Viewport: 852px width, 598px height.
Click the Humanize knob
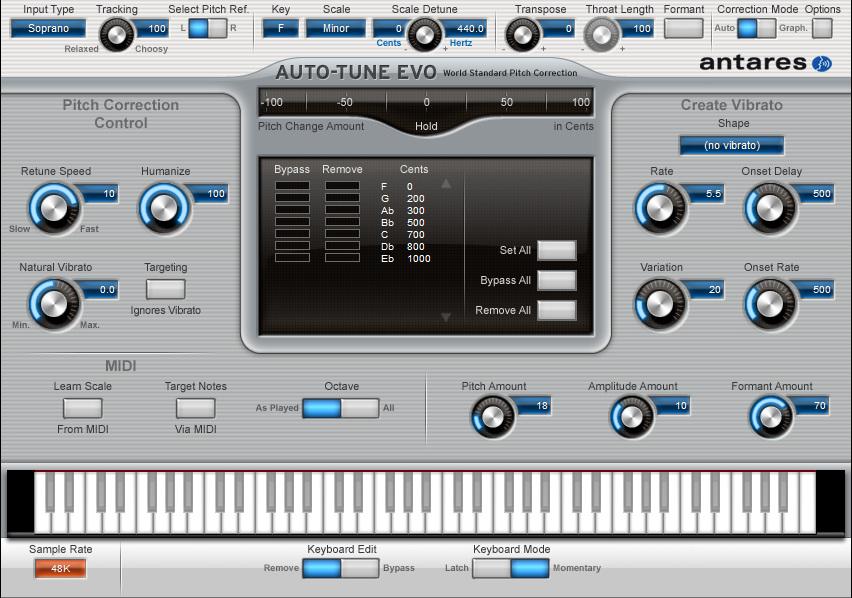coord(164,209)
